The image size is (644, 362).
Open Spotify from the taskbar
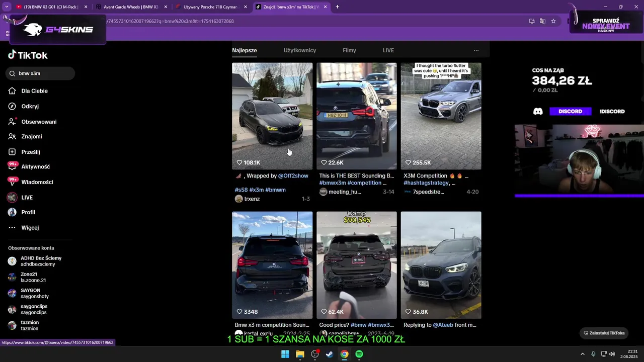click(x=359, y=354)
